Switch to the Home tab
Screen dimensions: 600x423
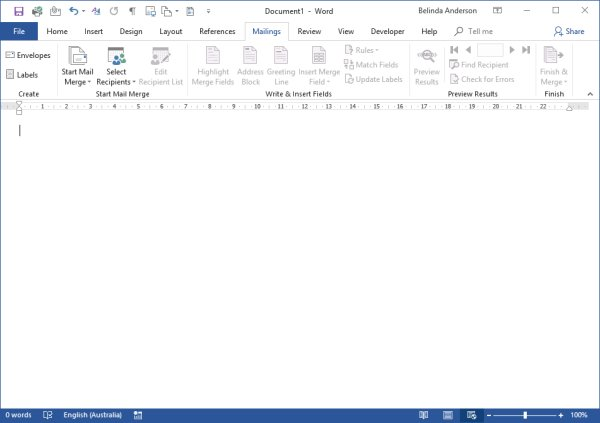click(x=57, y=31)
